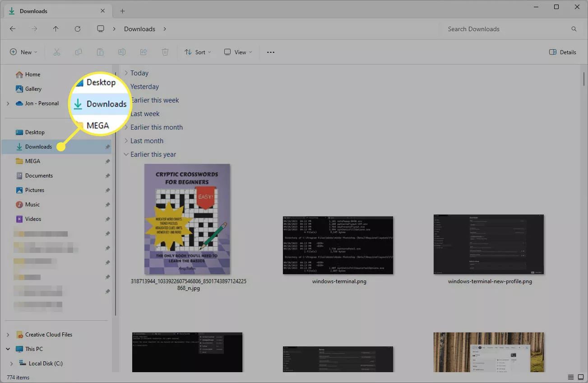The height and width of the screenshot is (383, 588).
Task: Expand Jon - Personal OneDrive node
Action: tap(8, 103)
